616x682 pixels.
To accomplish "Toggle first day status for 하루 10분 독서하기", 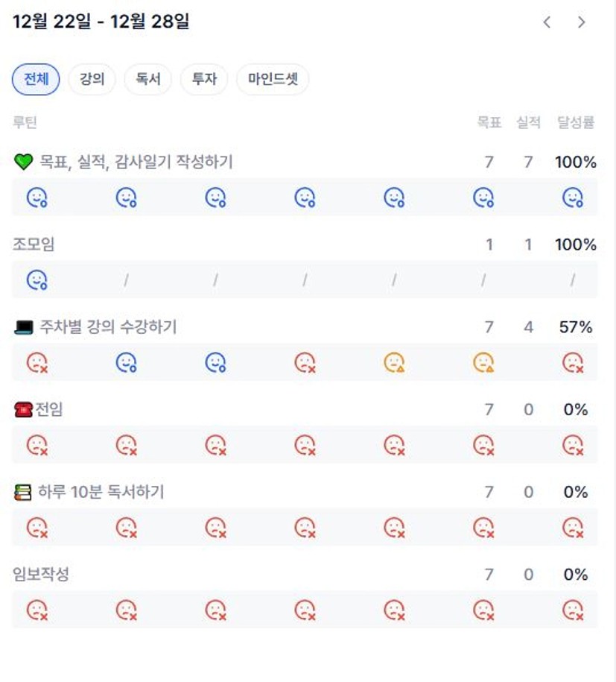I will [36, 528].
